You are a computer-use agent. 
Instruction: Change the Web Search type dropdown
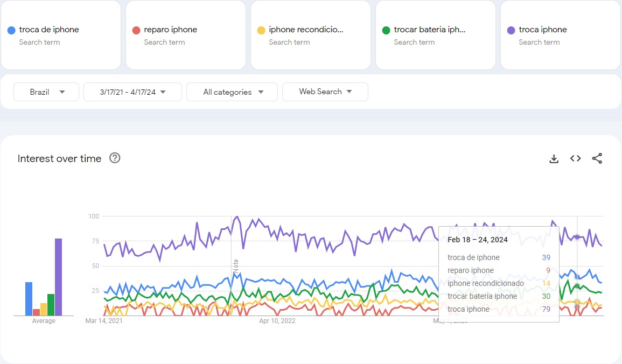[x=325, y=92]
